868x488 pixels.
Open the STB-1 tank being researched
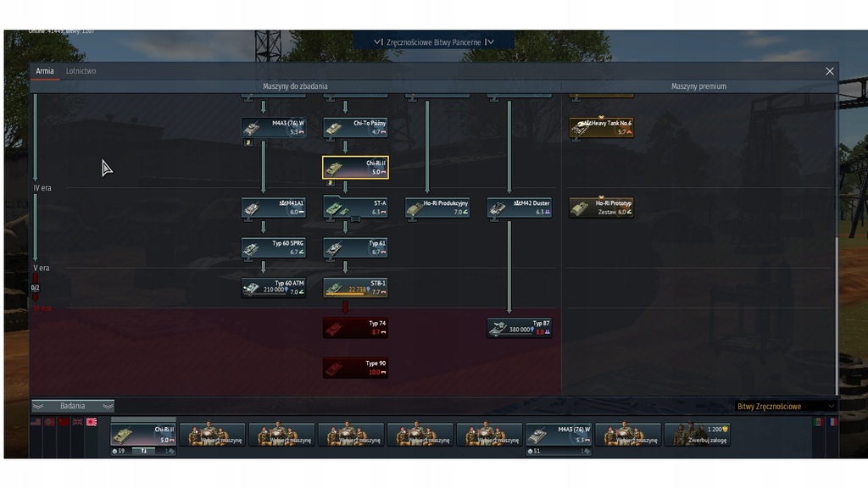355,288
